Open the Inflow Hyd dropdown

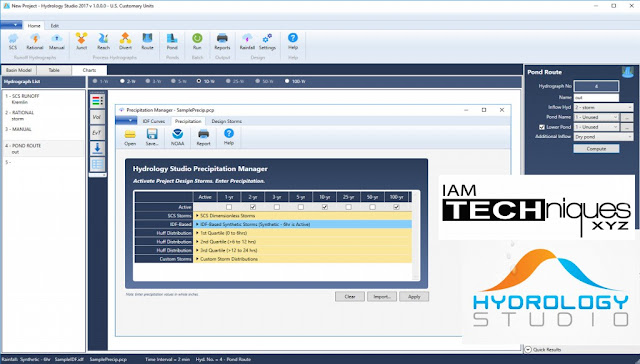[x=604, y=107]
